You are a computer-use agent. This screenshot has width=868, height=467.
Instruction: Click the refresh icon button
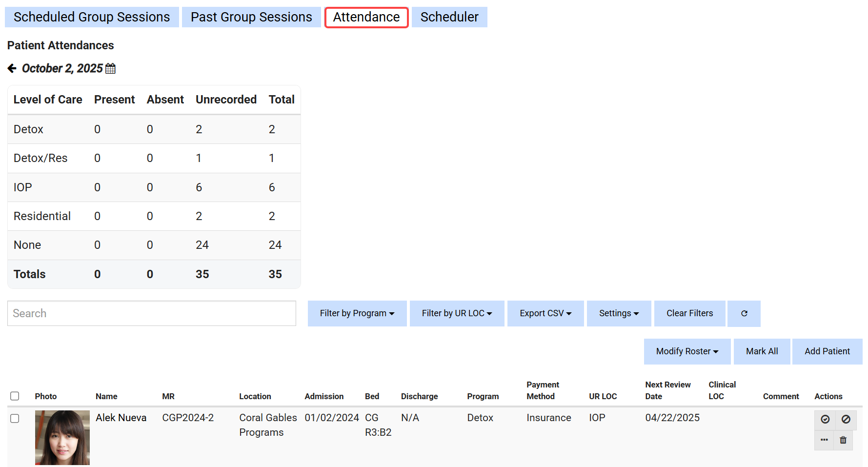pos(744,313)
